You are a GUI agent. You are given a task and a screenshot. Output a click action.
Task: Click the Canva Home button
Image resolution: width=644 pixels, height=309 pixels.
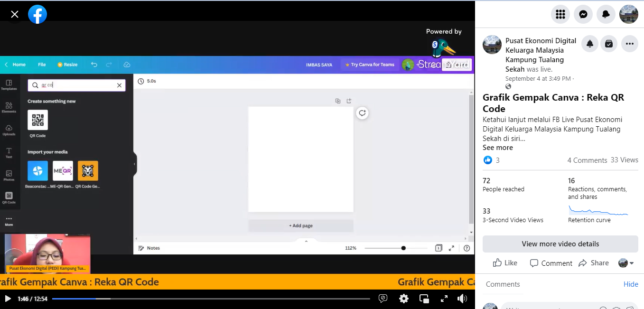coord(19,65)
